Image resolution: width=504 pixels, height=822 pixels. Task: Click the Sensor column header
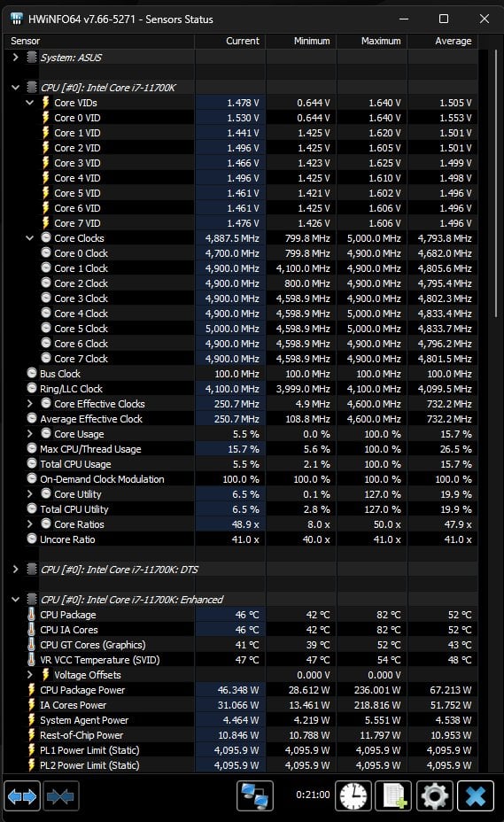tap(99, 41)
